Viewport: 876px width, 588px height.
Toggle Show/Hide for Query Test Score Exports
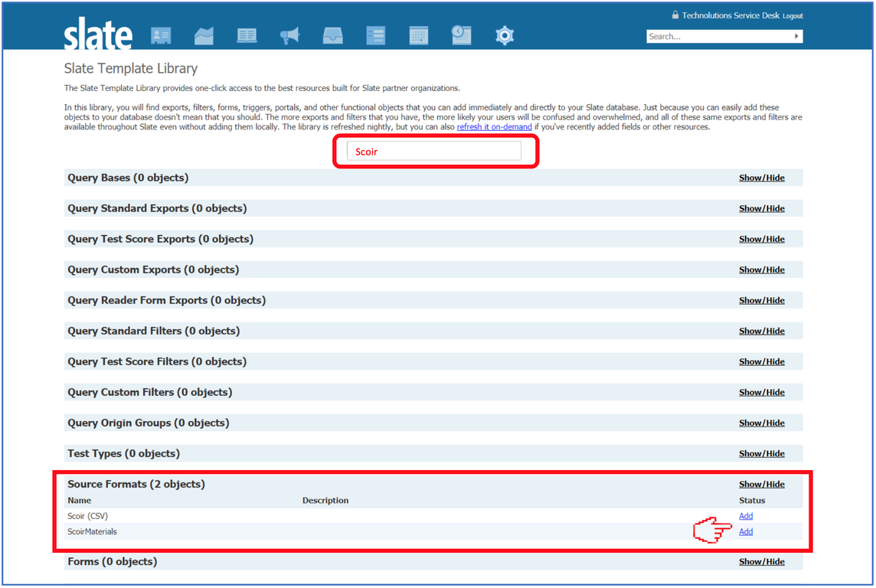click(x=761, y=239)
